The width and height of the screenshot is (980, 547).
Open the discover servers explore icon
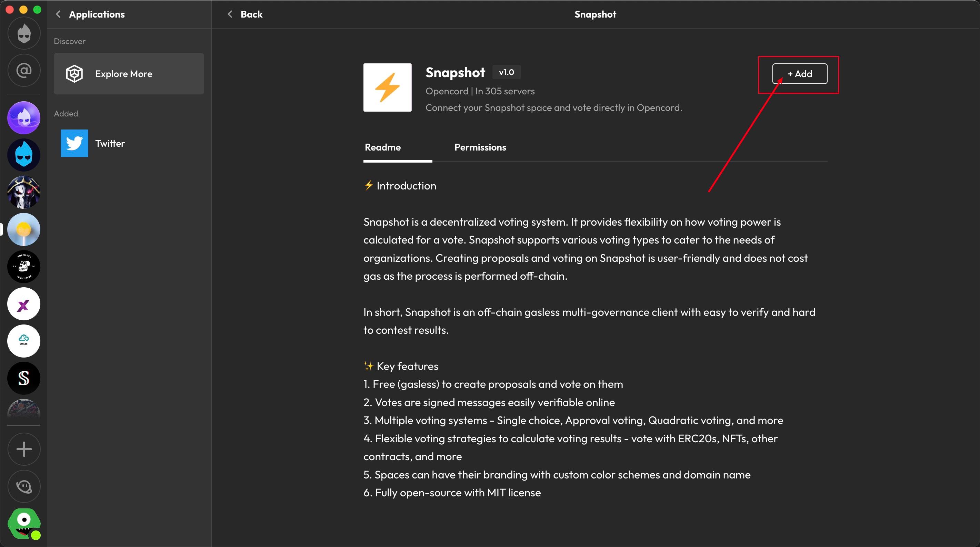point(24,486)
